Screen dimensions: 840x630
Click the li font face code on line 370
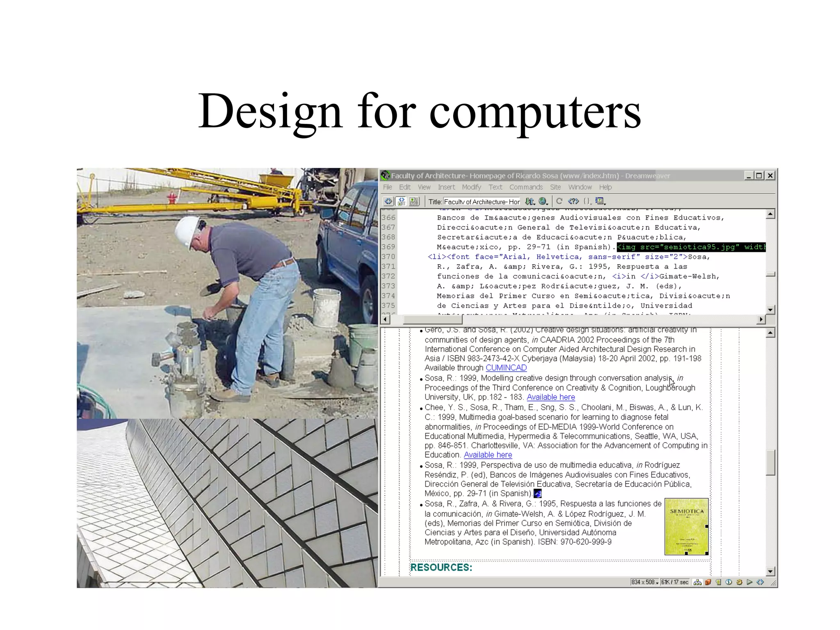pos(558,257)
